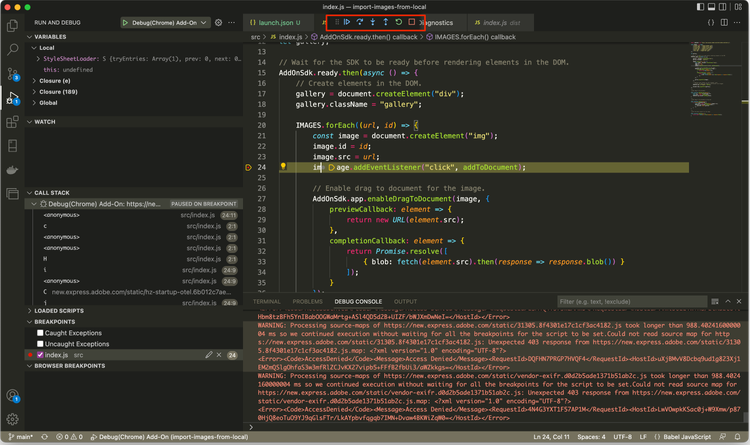The height and width of the screenshot is (445, 750).
Task: Remove the index.js breakpoint
Action: (x=219, y=355)
